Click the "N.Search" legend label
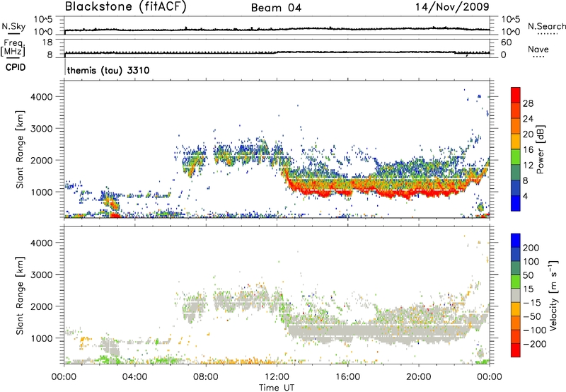 [546, 26]
